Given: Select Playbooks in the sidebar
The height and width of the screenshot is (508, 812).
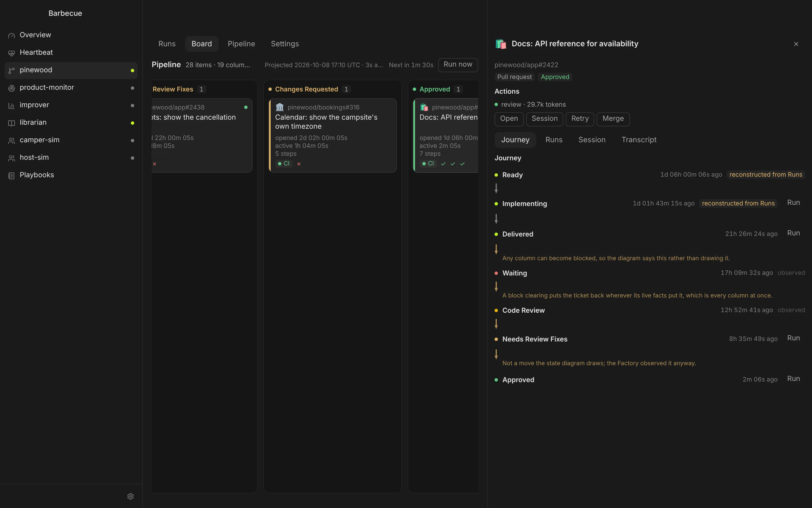Looking at the screenshot, I should [x=71, y=175].
